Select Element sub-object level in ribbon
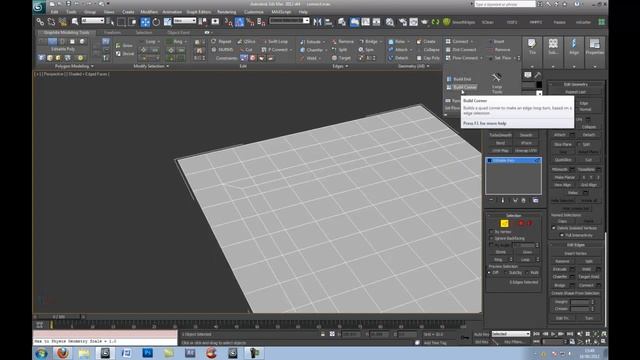Viewport: 640px width, 360px height. tap(82, 42)
